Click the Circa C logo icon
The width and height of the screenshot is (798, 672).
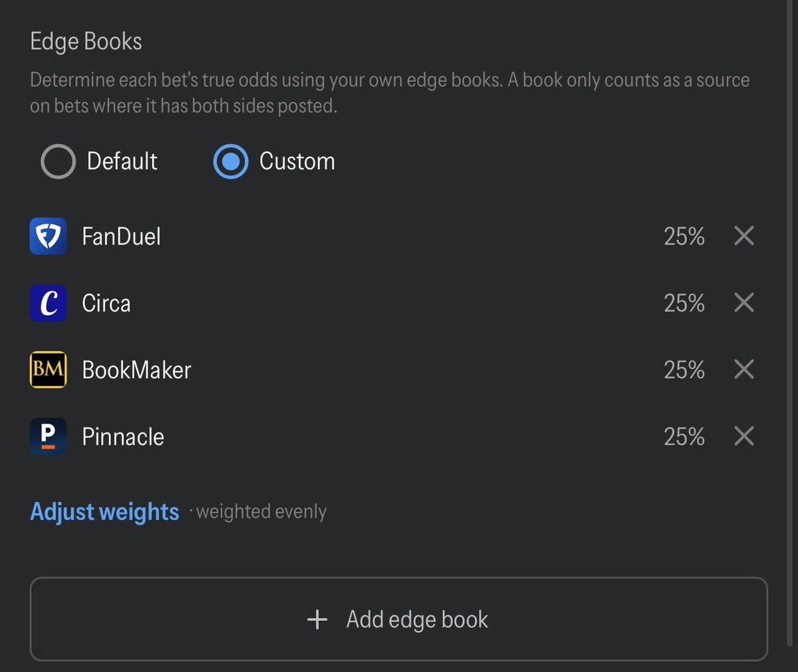(x=48, y=303)
